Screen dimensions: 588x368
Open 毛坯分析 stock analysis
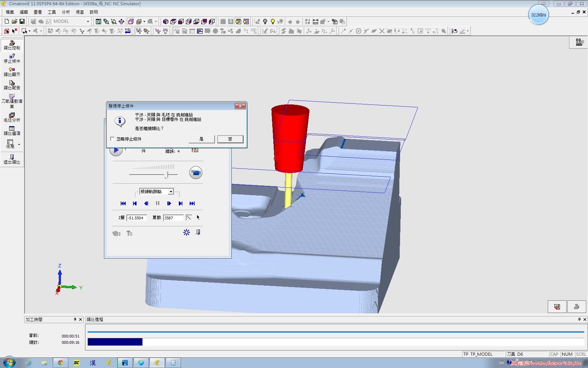[x=12, y=117]
